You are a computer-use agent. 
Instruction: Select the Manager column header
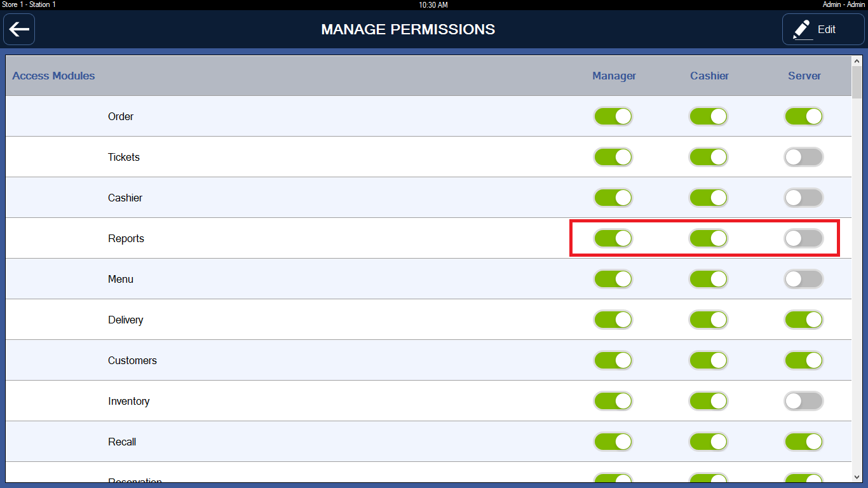(614, 76)
